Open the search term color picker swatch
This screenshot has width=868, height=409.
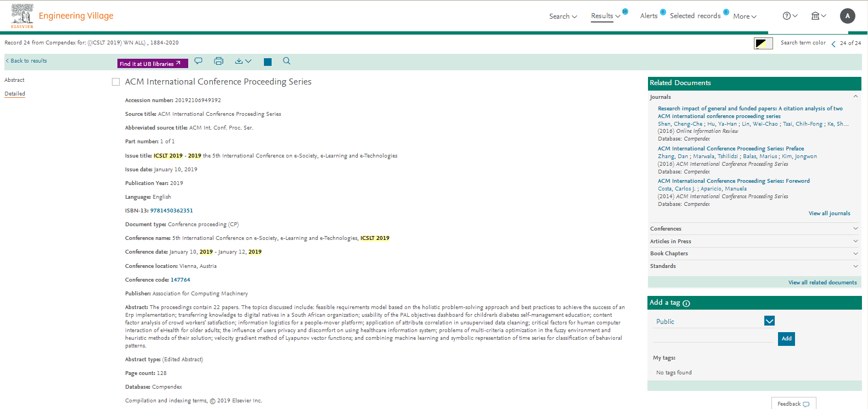click(x=763, y=43)
